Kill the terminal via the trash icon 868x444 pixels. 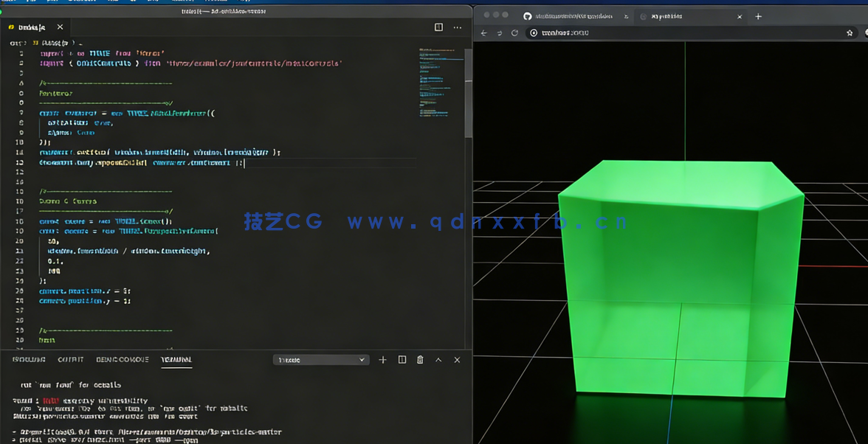[420, 360]
